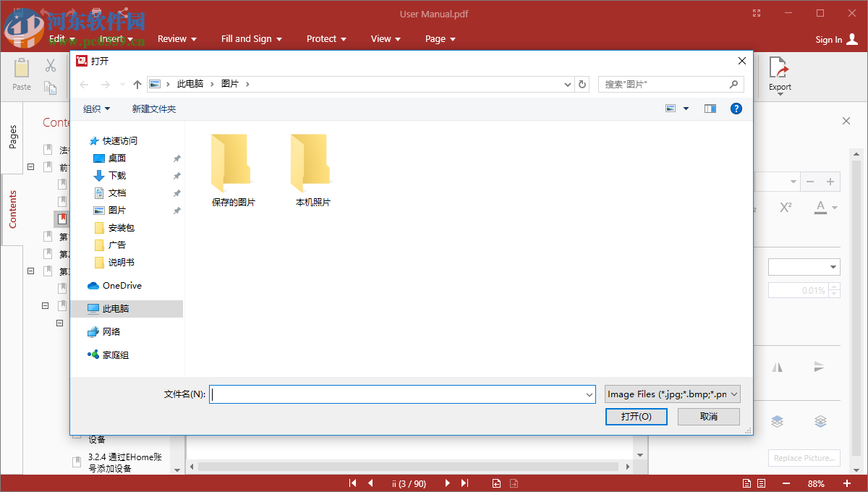Click the 打开(O) button
Viewport: 868px width, 492px height.
(x=636, y=416)
